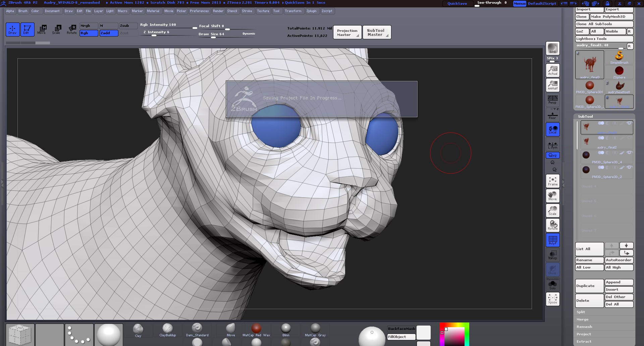Expand the Remesh section
The width and height of the screenshot is (644, 346).
tap(584, 327)
